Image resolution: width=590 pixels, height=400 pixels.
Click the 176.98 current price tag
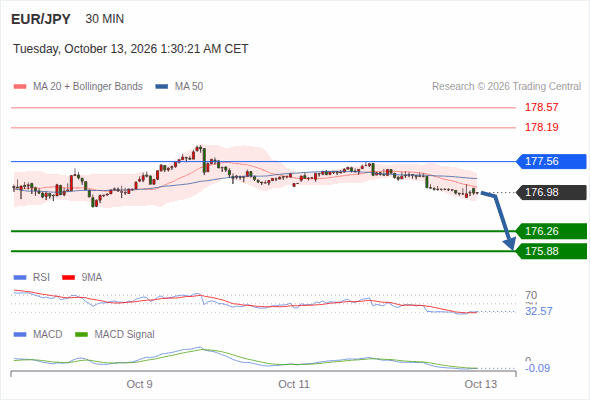pos(551,192)
